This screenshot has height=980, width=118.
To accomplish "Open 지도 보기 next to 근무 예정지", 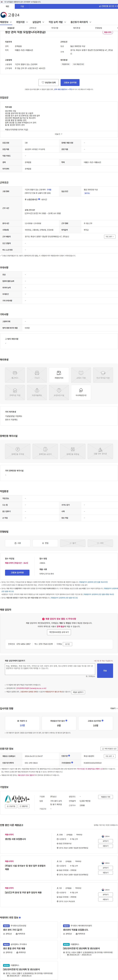I will tap(110, 237).
